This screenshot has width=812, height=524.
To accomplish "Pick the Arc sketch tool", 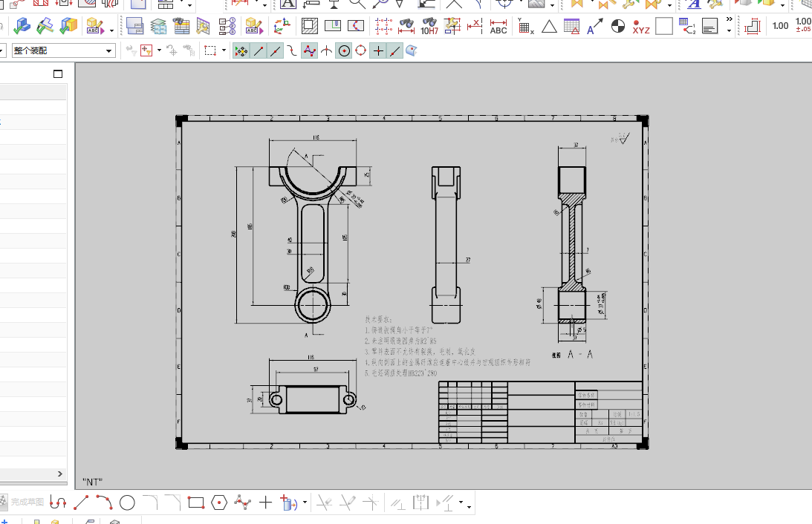I will 104,502.
